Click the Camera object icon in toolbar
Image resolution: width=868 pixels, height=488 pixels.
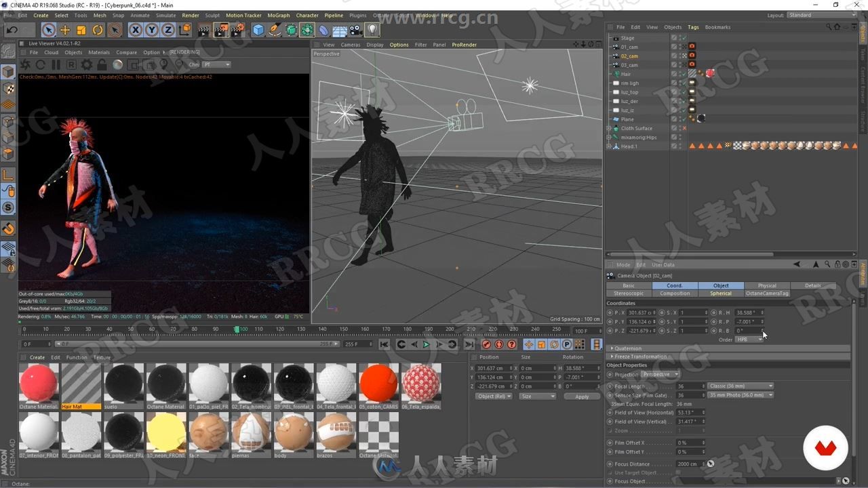pos(356,30)
